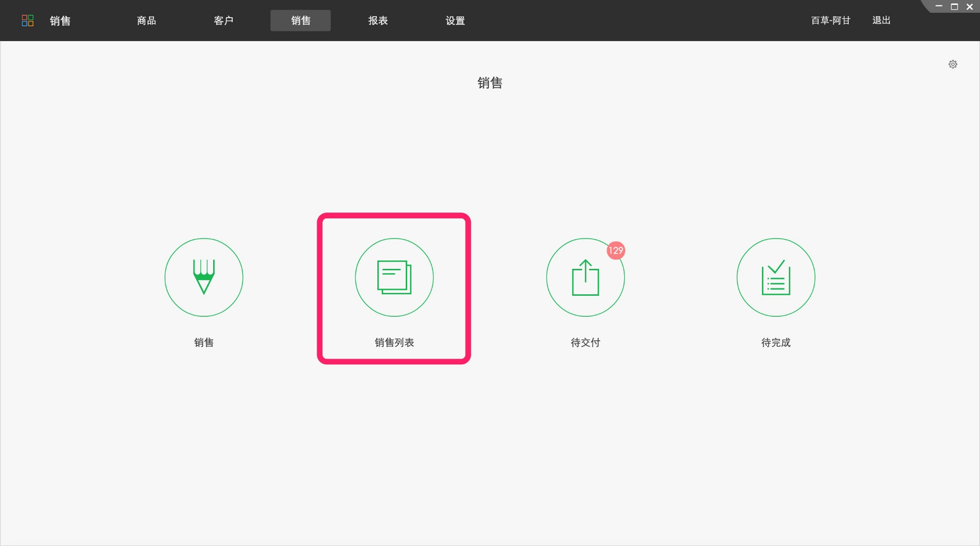Image resolution: width=980 pixels, height=546 pixels.
Task: Click the 销售列表 label text
Action: [x=394, y=342]
